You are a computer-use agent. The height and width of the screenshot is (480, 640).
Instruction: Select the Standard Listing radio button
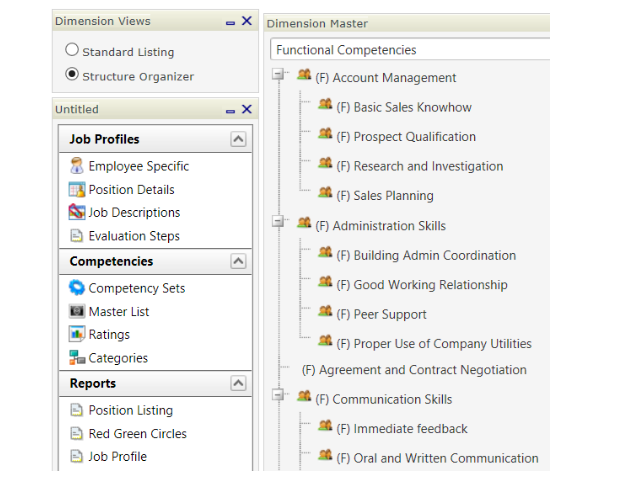click(x=72, y=50)
